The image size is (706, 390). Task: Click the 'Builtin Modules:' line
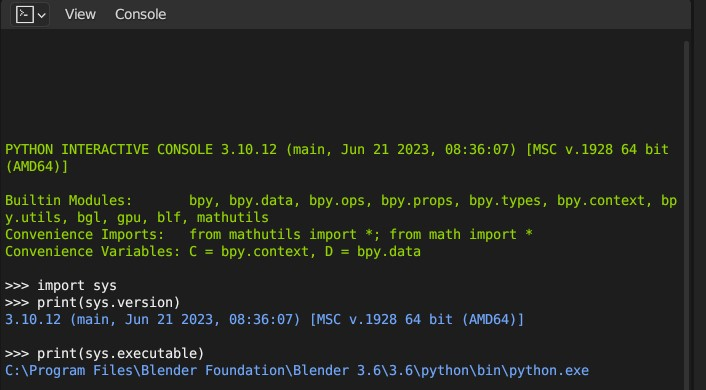[341, 200]
